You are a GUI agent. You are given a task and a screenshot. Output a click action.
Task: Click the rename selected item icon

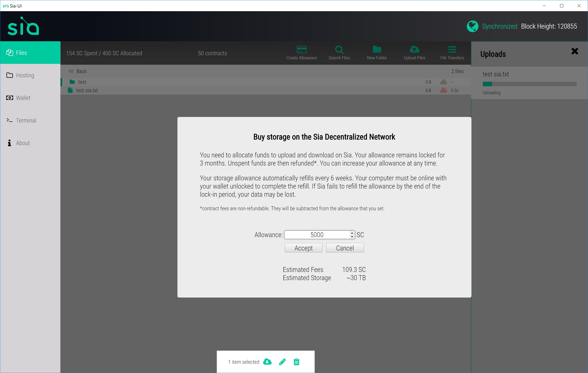[282, 362]
